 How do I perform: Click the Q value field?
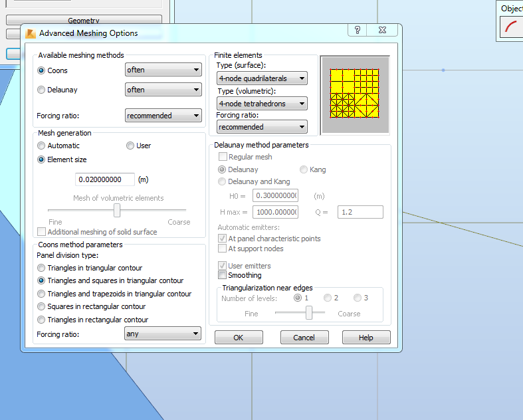(361, 212)
